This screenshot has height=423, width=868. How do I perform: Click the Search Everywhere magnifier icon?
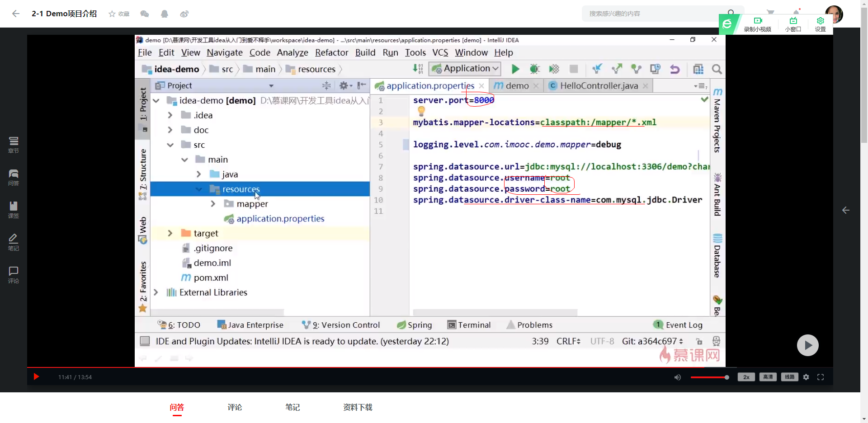pos(717,69)
